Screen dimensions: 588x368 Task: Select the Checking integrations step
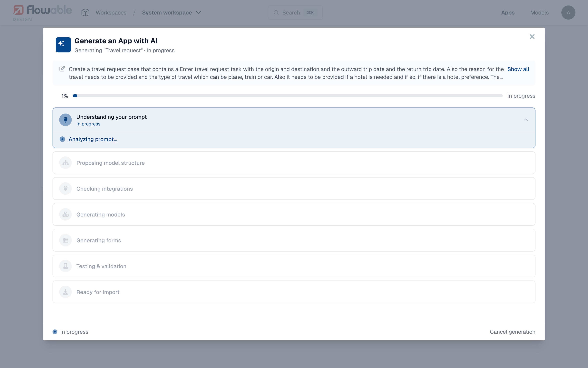[x=294, y=189]
